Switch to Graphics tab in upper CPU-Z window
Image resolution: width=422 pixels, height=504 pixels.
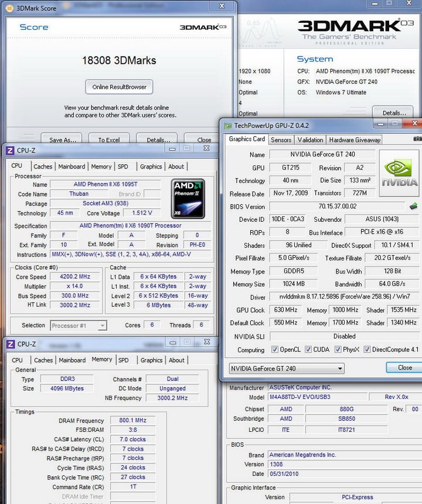pyautogui.click(x=151, y=167)
